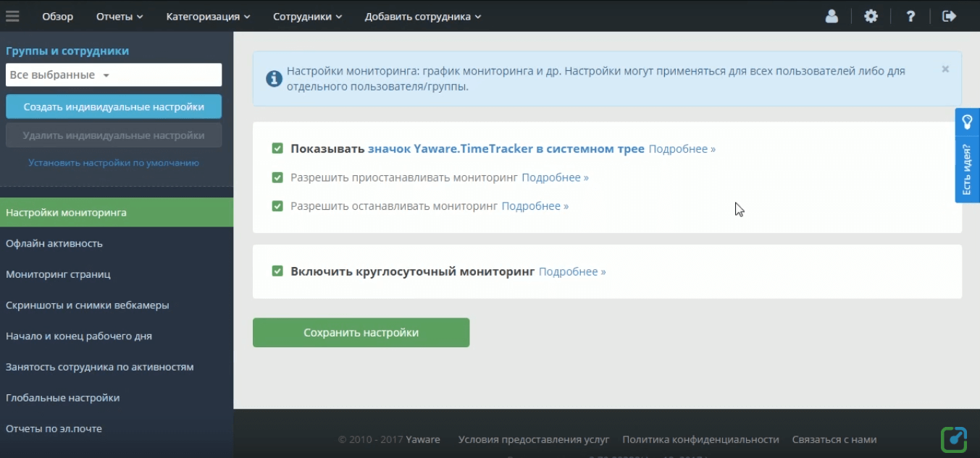Viewport: 980px width, 458px height.
Task: Click the user profile icon
Action: coord(832,16)
